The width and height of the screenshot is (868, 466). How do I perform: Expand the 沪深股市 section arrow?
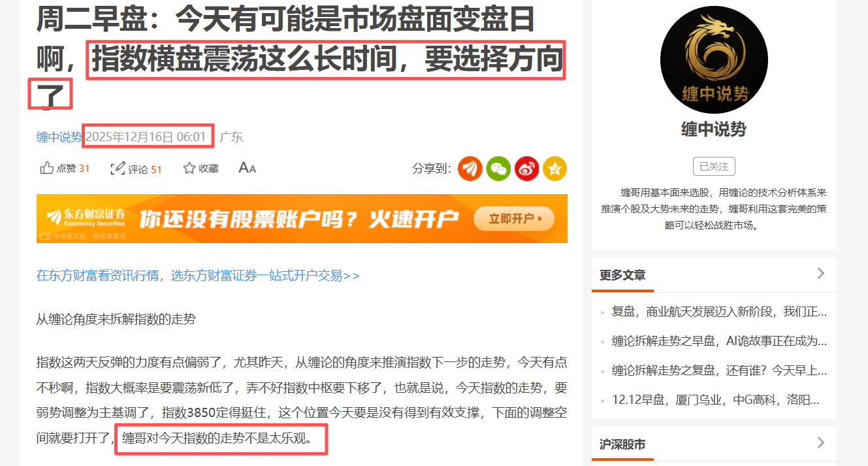821,443
